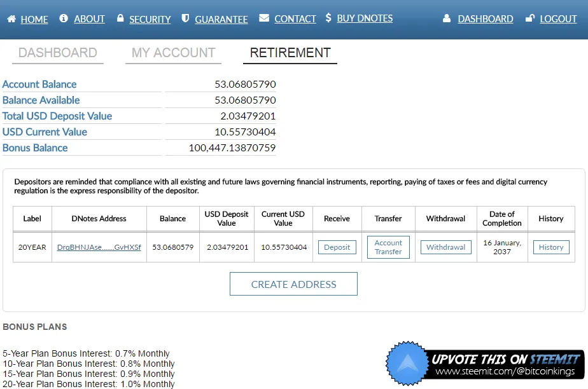Viewport: 588px width, 389px height.
Task: Click the house icon beside HOME
Action: [x=11, y=18]
